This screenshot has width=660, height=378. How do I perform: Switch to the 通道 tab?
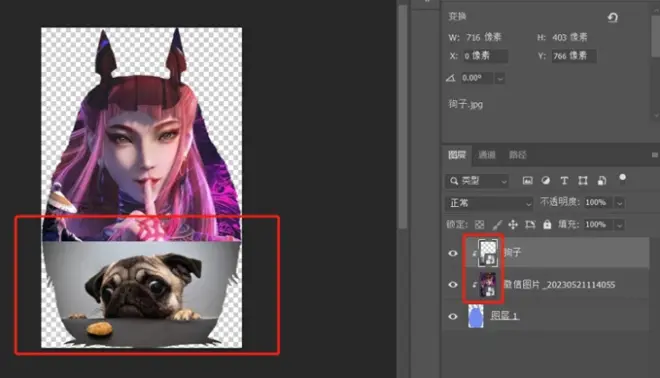pyautogui.click(x=487, y=155)
